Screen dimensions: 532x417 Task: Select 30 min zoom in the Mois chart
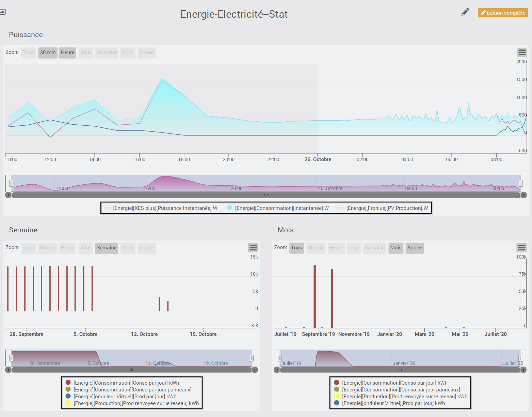pos(316,248)
